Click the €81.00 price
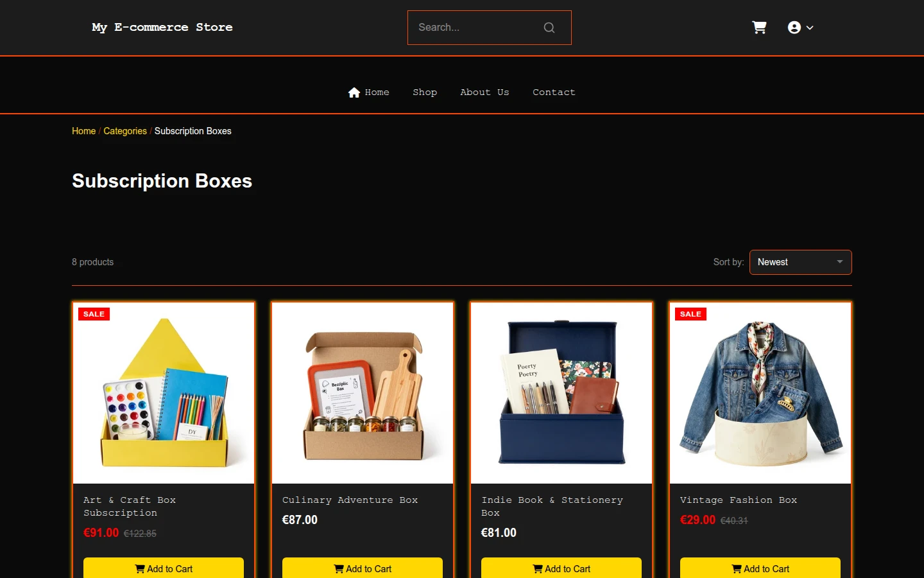 499,532
